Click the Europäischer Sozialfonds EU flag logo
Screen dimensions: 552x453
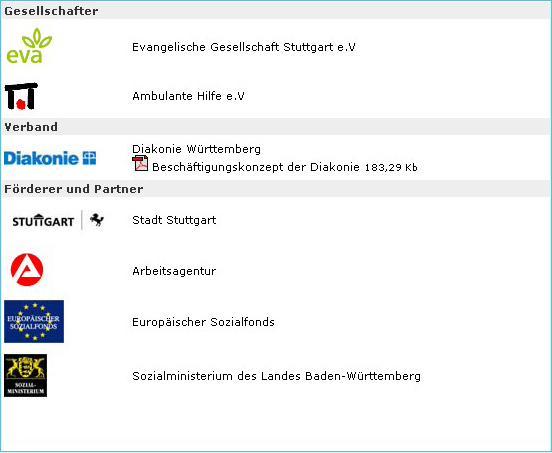[x=34, y=321]
